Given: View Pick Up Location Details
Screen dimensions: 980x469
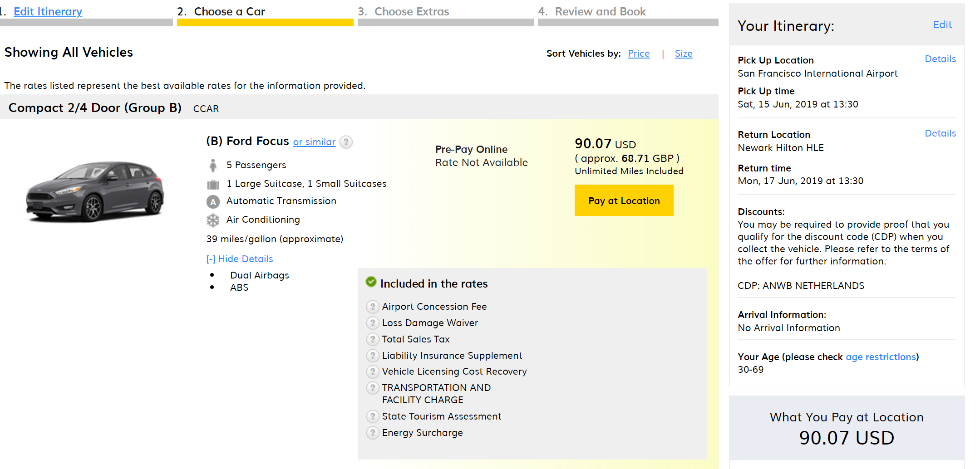Looking at the screenshot, I should (x=940, y=59).
